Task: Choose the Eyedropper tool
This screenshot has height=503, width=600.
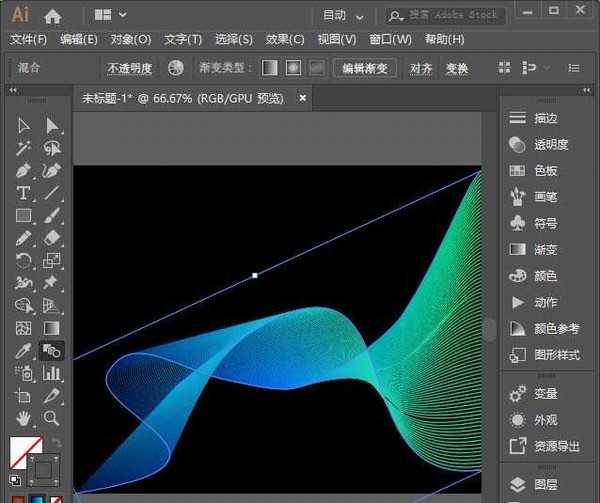Action: [24, 351]
